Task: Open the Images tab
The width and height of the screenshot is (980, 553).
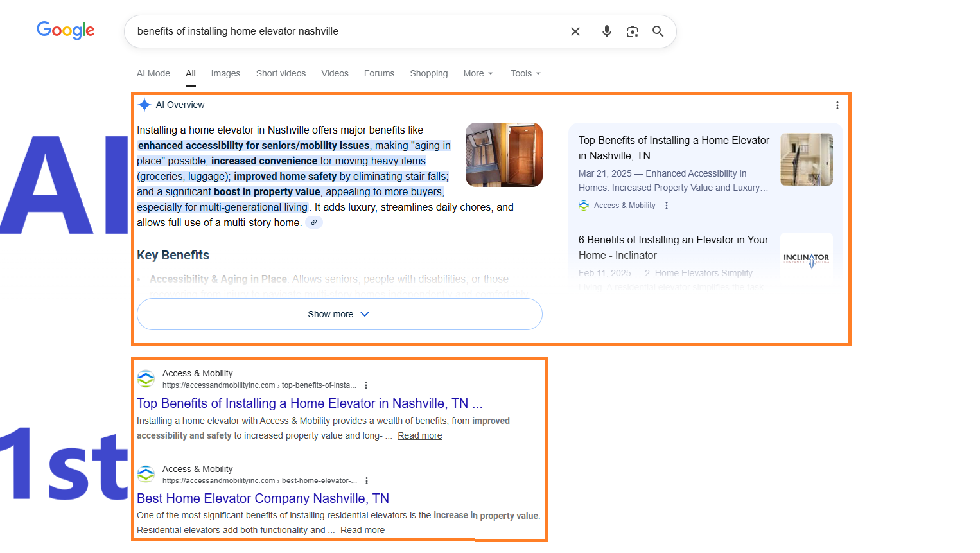Action: 225,73
